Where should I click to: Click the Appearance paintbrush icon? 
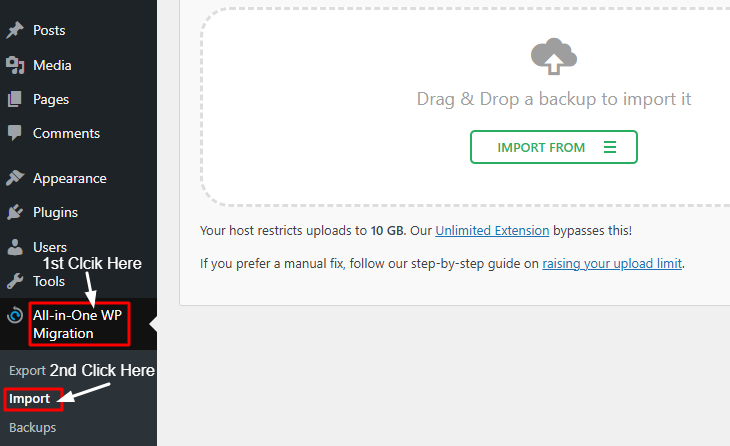[15, 178]
